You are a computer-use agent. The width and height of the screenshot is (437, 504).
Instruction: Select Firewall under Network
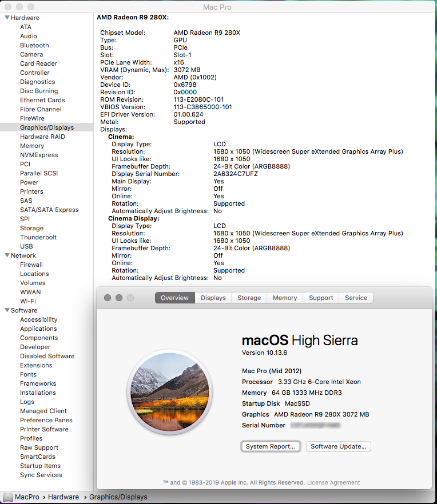pos(31,265)
